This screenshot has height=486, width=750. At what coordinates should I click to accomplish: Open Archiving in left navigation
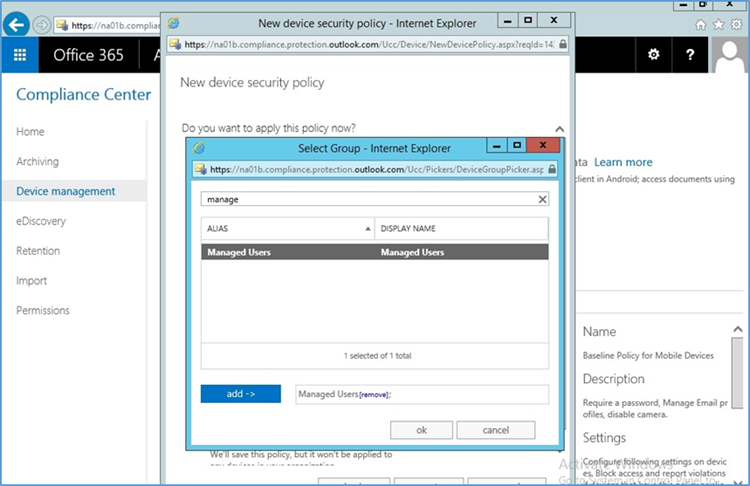[37, 161]
